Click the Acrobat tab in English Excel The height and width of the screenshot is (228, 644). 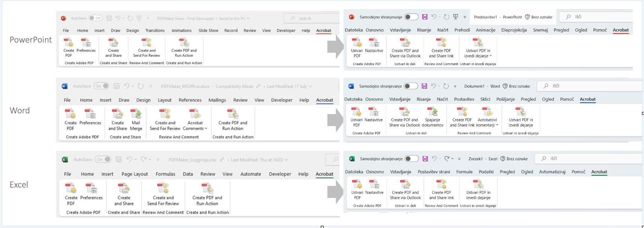(324, 174)
